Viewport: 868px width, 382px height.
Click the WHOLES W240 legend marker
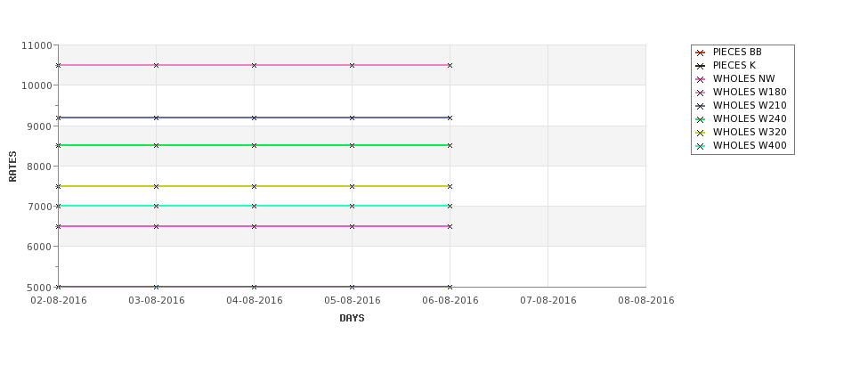coord(701,119)
